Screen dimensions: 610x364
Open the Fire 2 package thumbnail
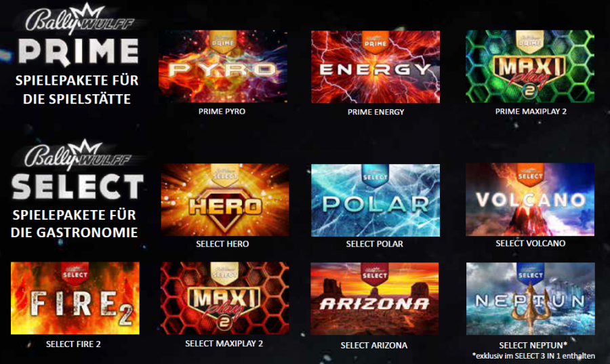[75, 298]
